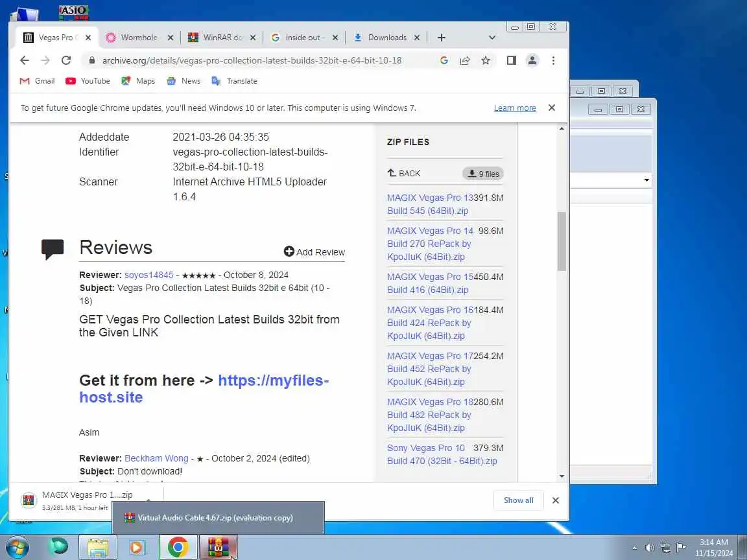
Task: Click Show all downloads
Action: click(x=518, y=500)
